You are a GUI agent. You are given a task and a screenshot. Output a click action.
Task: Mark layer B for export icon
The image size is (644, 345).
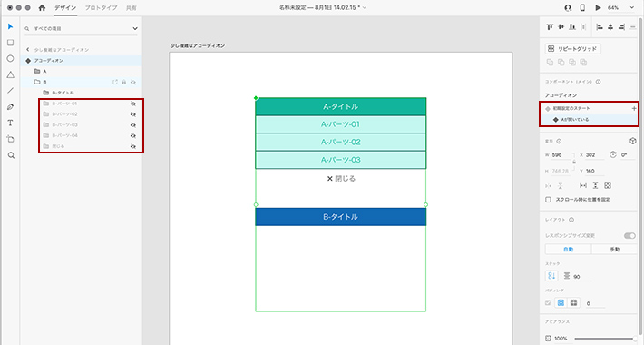click(115, 83)
